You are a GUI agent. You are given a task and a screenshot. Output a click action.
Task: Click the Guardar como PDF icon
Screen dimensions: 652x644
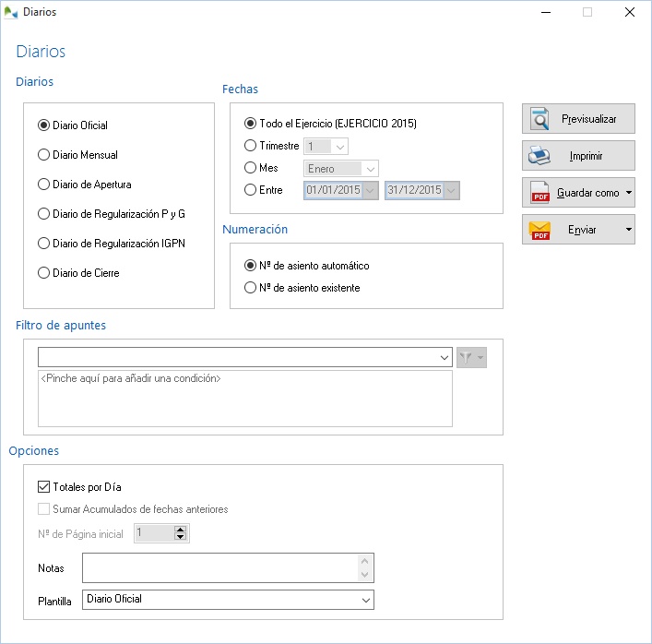[x=539, y=193]
